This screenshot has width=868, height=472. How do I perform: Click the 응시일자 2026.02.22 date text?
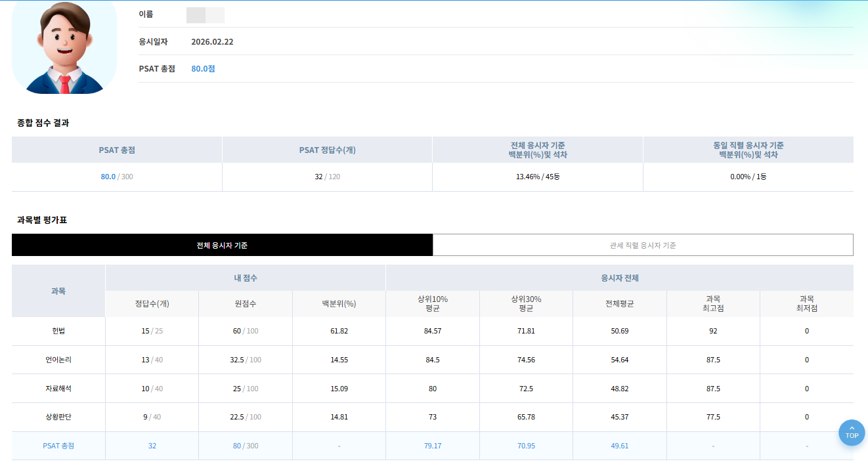(212, 42)
